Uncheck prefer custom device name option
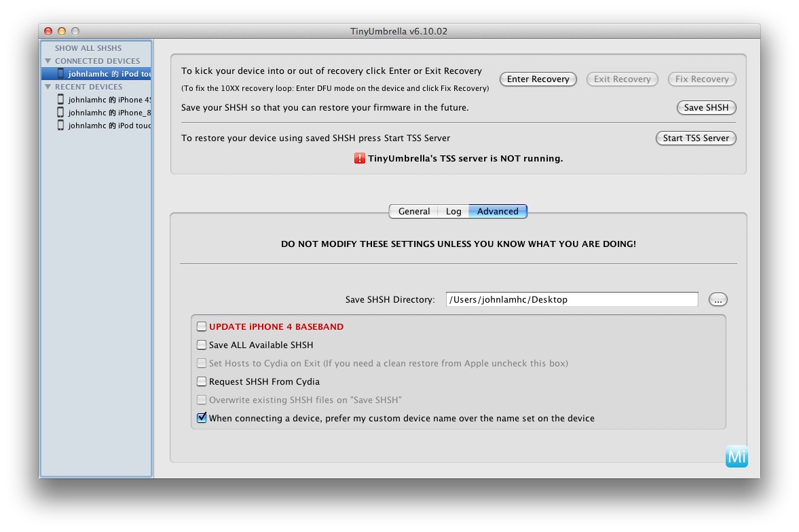799x532 pixels. (202, 418)
